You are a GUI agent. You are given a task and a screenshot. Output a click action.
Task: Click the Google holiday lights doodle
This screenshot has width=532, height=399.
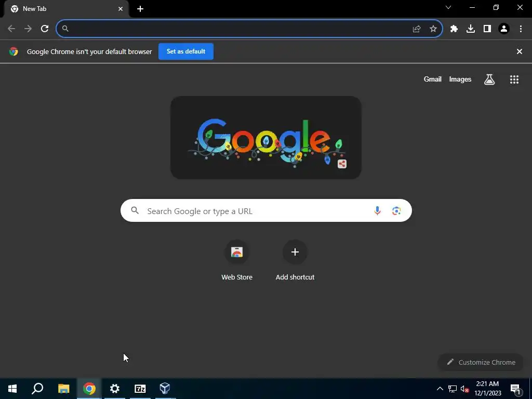(265, 138)
